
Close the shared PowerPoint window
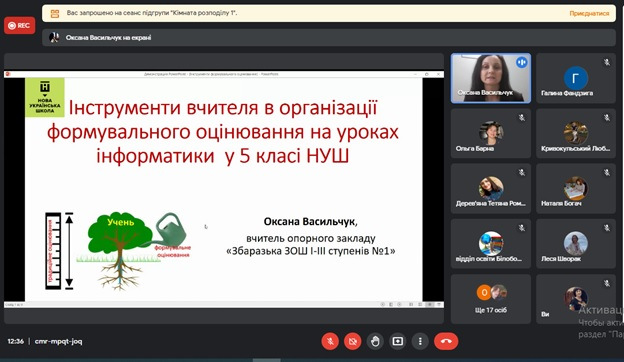(439, 74)
